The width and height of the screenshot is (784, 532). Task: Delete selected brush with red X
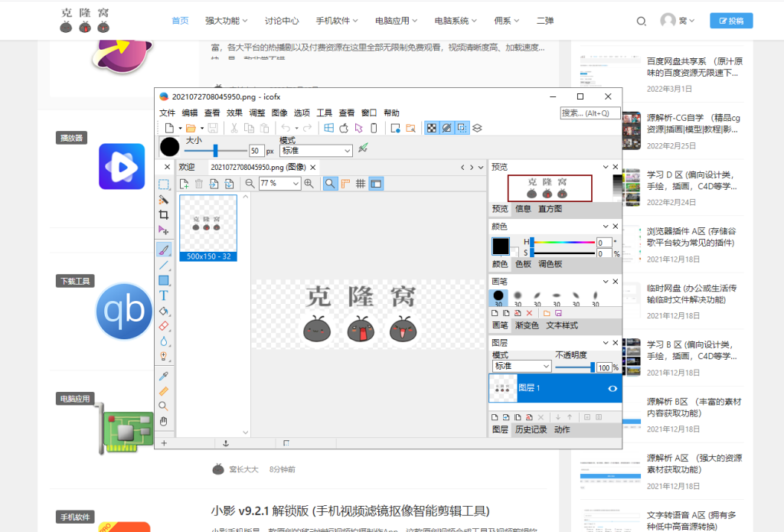point(529,313)
